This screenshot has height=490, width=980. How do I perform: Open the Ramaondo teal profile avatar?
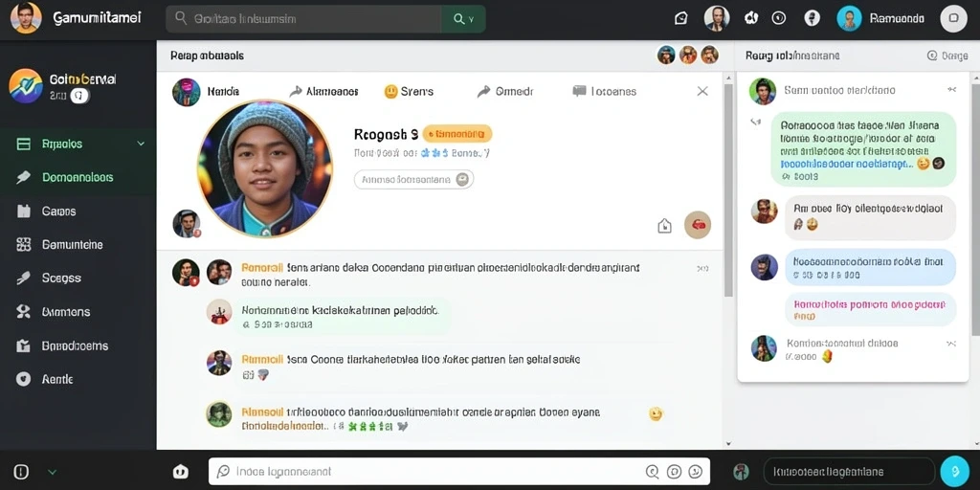tap(850, 18)
